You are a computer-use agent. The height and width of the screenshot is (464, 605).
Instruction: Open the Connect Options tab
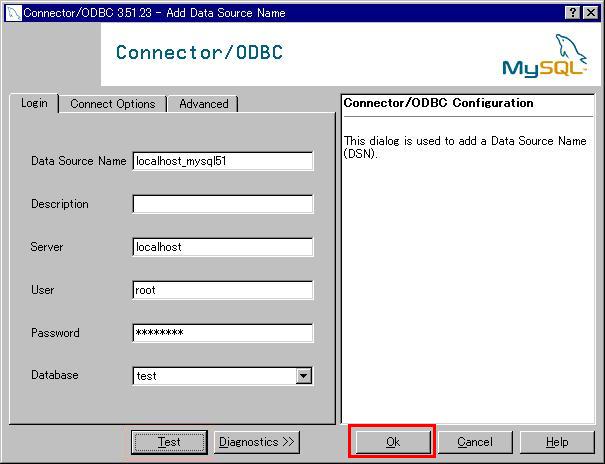(x=113, y=104)
